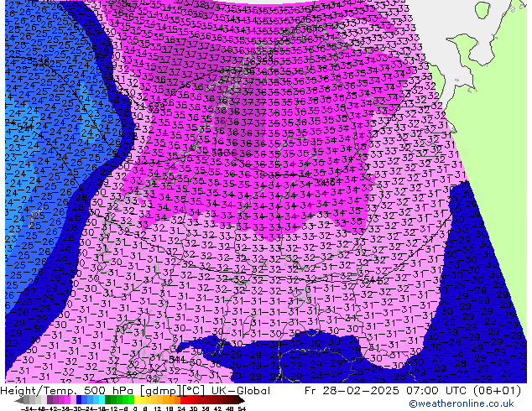This screenshot has width=532, height=411.
Task: Pick the dark purple legend swatch near -42
Action: 50,399
